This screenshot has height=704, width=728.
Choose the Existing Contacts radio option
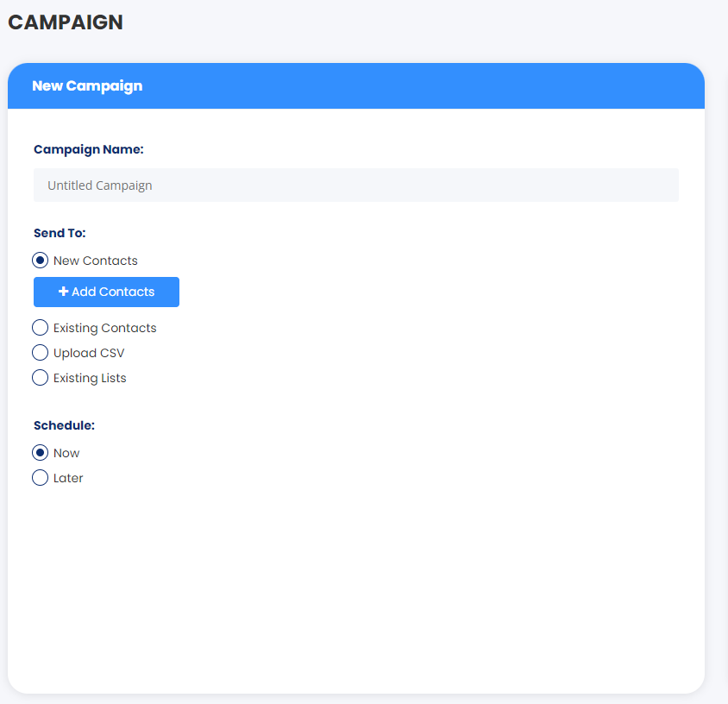40,327
